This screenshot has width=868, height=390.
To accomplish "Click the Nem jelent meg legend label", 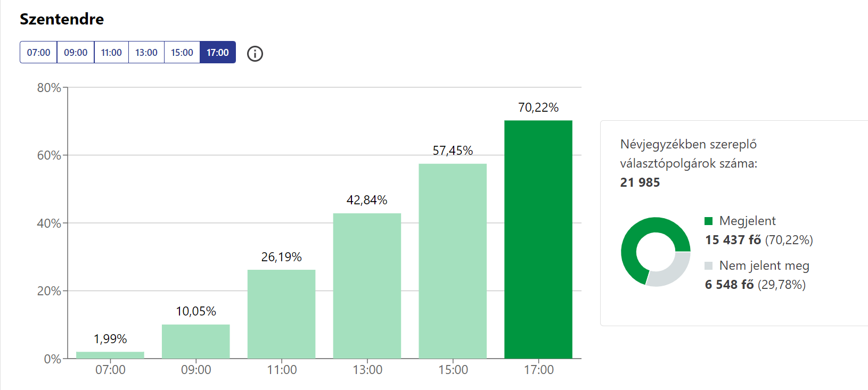I will (x=764, y=265).
